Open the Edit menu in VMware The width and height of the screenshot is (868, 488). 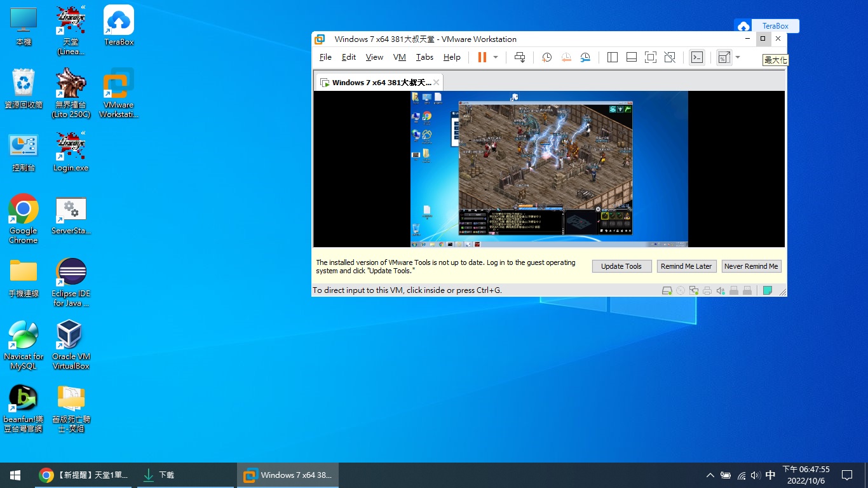(349, 57)
